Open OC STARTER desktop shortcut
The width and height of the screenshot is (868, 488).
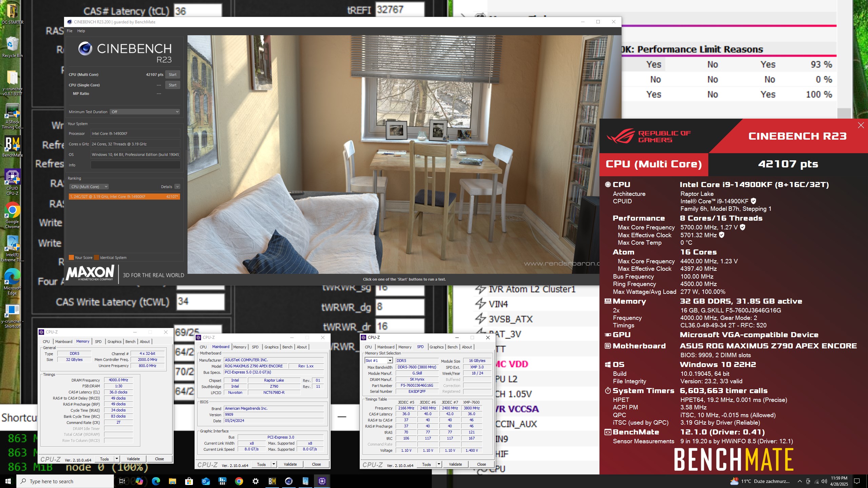click(x=13, y=14)
